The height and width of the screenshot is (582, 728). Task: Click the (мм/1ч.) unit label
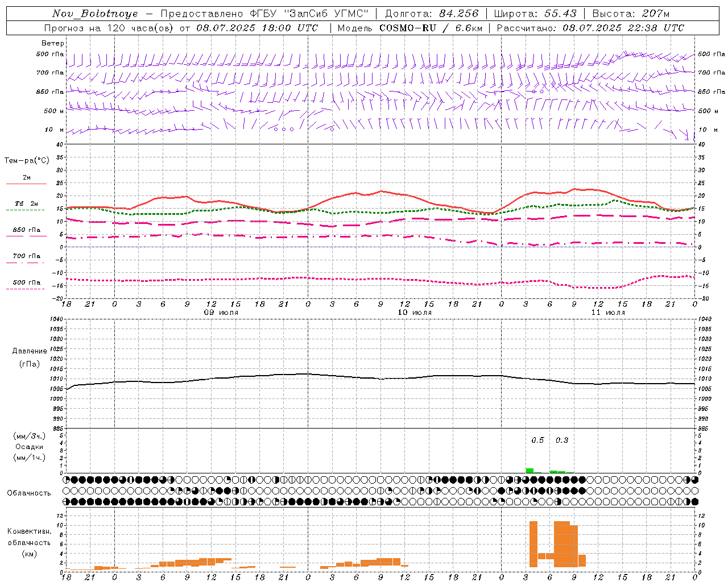click(x=30, y=458)
